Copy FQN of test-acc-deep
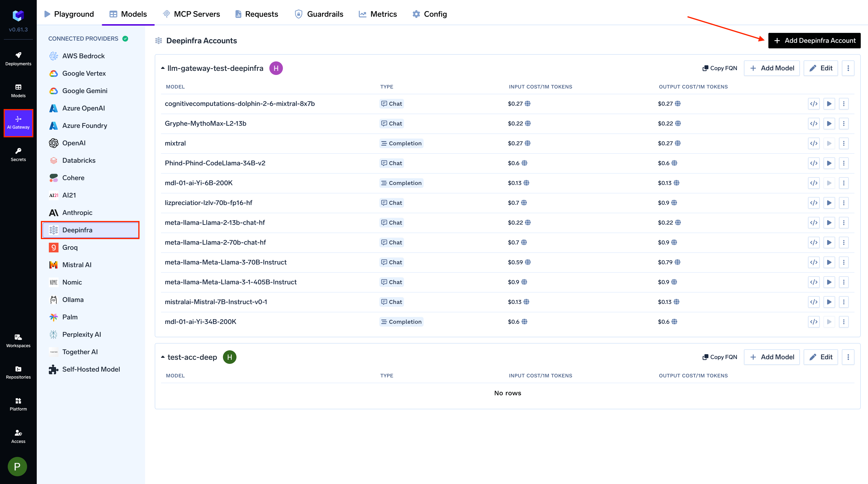This screenshot has width=868, height=484. pyautogui.click(x=720, y=357)
